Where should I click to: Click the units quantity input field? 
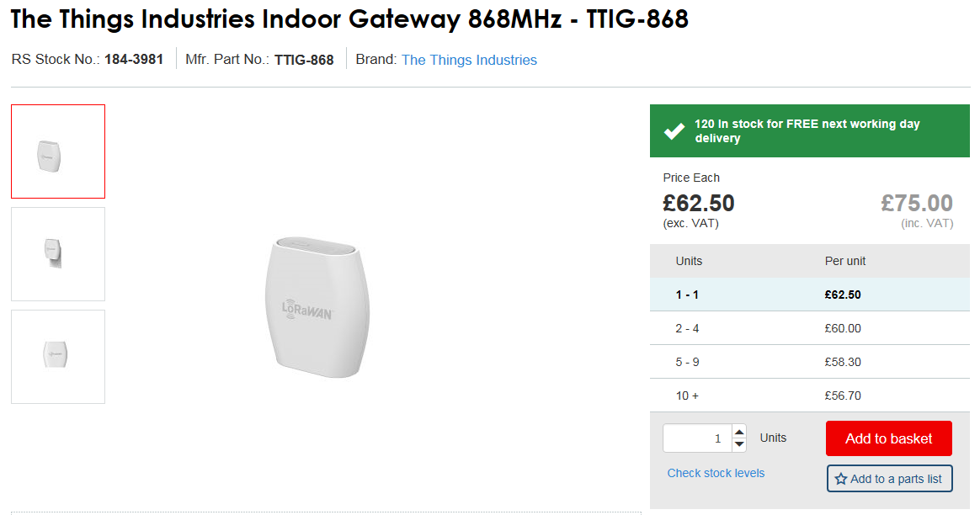[x=697, y=438]
